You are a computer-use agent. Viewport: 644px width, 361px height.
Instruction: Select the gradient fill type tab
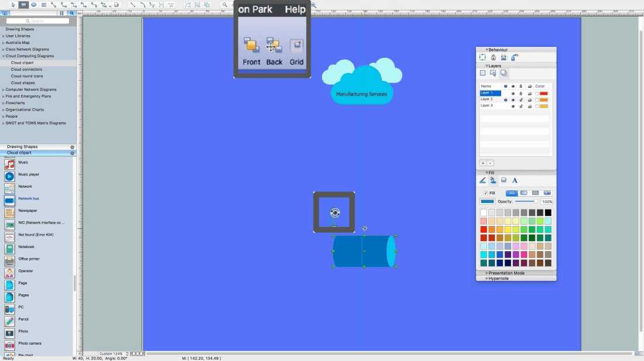[523, 193]
